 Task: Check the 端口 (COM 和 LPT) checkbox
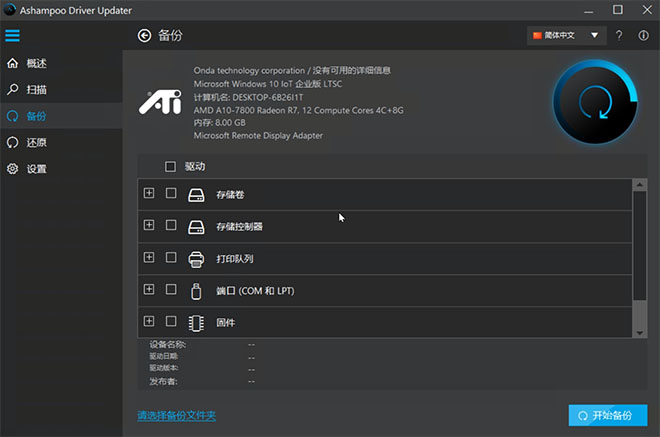pos(171,289)
